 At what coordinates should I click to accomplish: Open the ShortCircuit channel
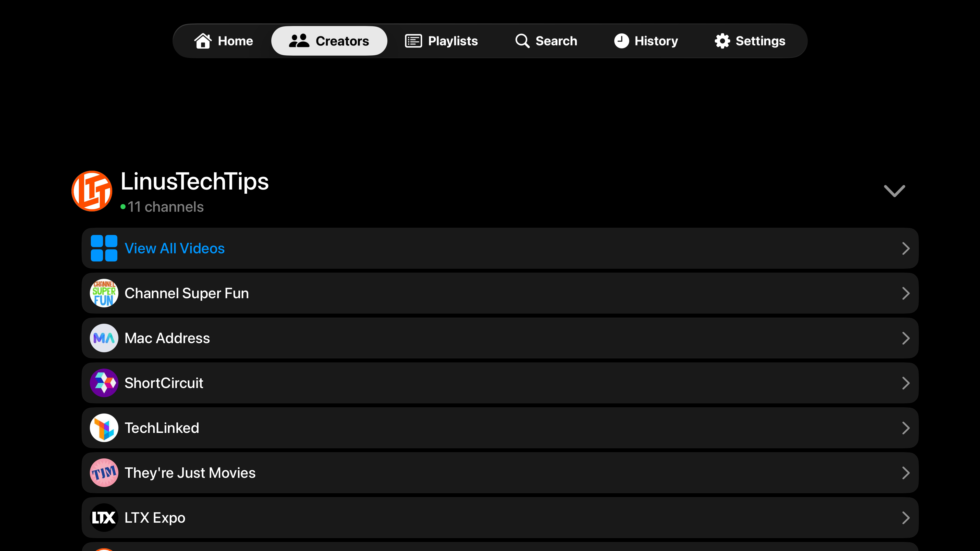[x=500, y=383]
